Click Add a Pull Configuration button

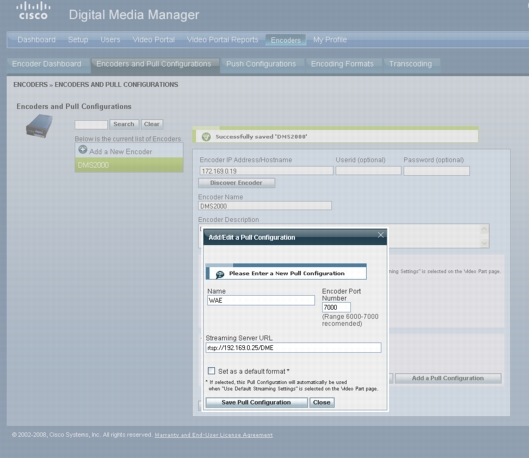(448, 378)
